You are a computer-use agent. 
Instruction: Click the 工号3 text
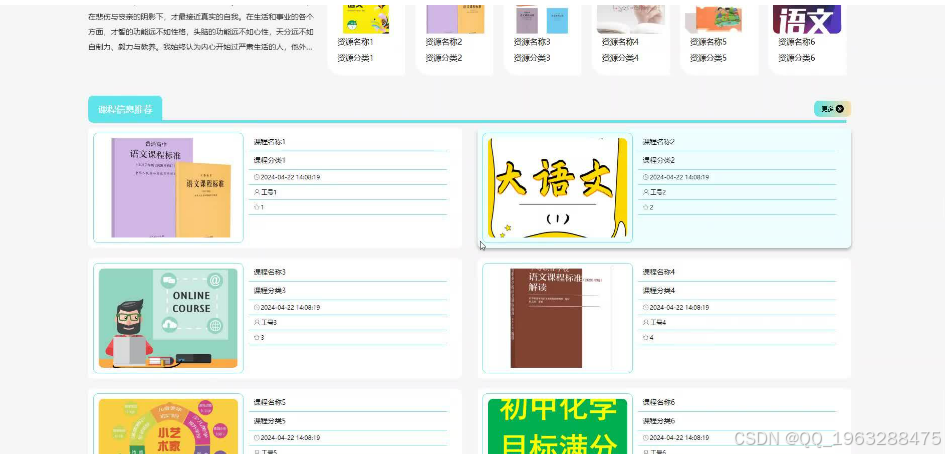click(x=269, y=323)
